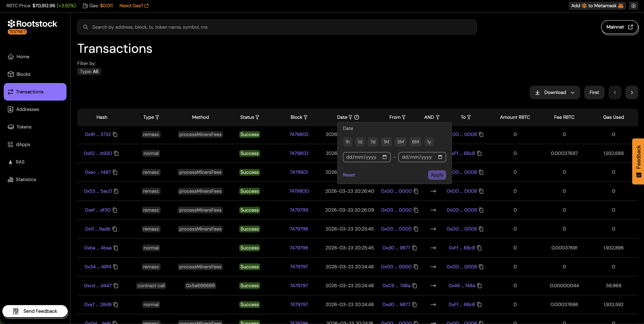
Task: Open the Type column filter
Action: click(157, 117)
